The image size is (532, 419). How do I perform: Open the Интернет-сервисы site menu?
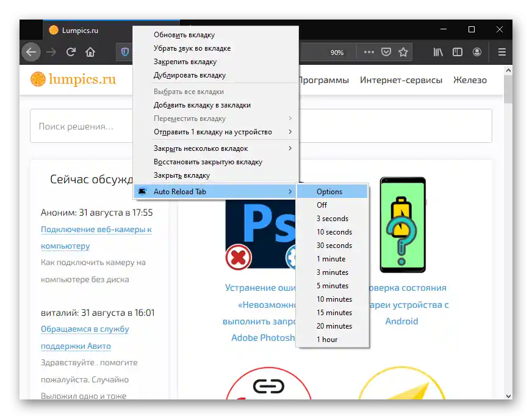pyautogui.click(x=401, y=80)
